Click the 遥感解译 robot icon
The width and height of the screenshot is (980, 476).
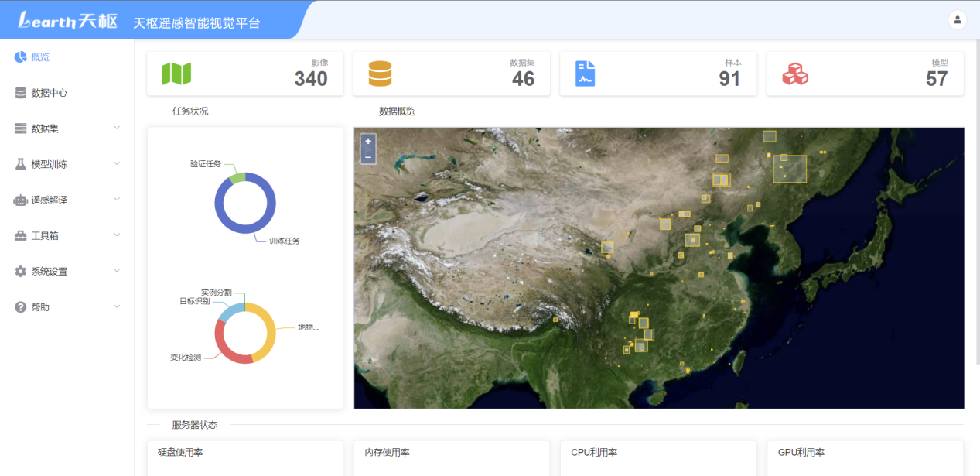pos(20,200)
